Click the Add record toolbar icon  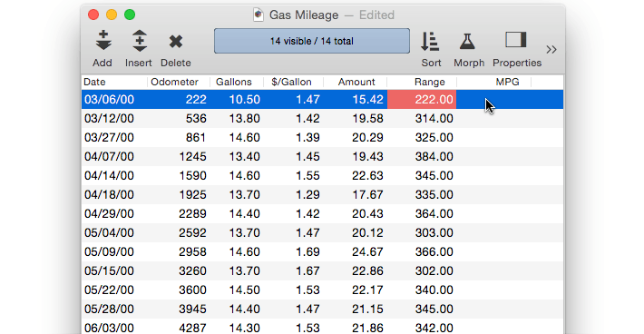point(103,41)
